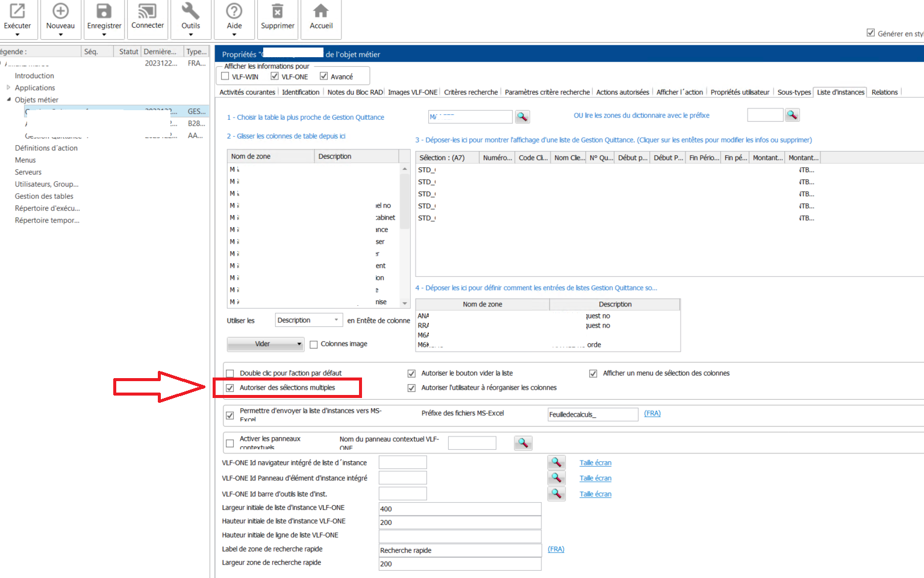This screenshot has height=578, width=924.
Task: Uncheck Autoriser des sélections multiples
Action: point(230,388)
